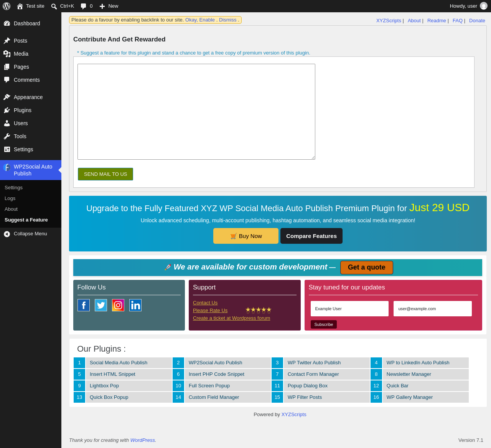491x448 pixels.
Task: Click the Collapse Menu arrow icon
Action: 7,234
